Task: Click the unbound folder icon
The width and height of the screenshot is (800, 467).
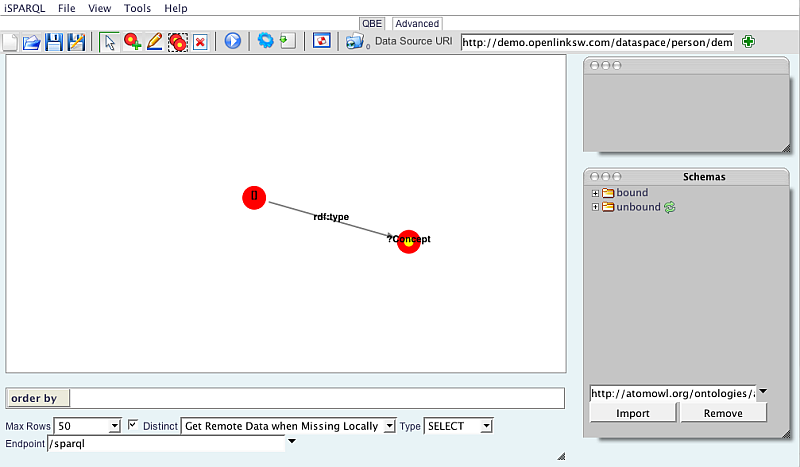Action: click(608, 207)
